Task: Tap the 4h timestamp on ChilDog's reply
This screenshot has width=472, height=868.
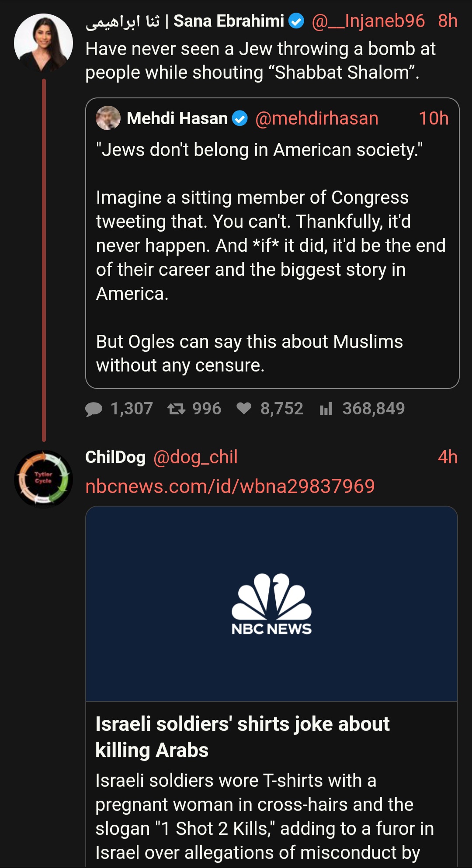Action: pyautogui.click(x=448, y=457)
